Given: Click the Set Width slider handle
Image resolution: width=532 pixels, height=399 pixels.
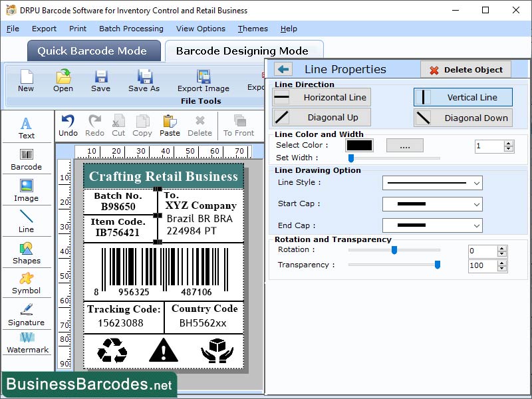Looking at the screenshot, I should click(351, 158).
